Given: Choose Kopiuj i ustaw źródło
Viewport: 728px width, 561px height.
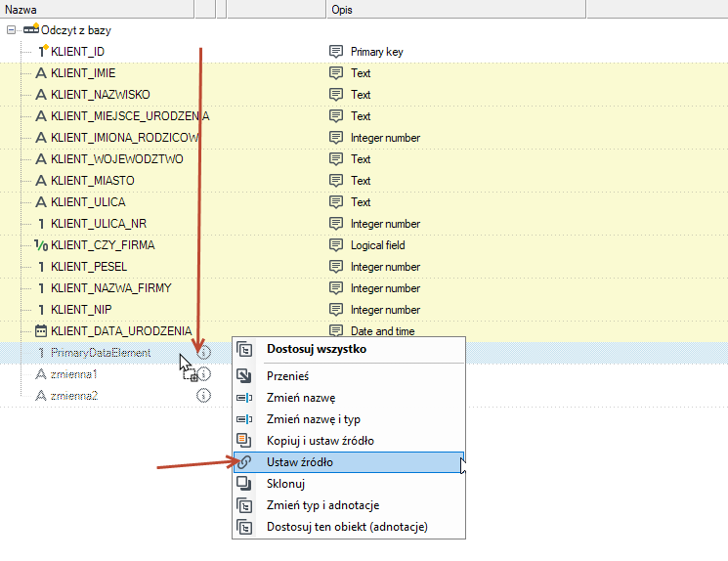Looking at the screenshot, I should click(x=349, y=440).
